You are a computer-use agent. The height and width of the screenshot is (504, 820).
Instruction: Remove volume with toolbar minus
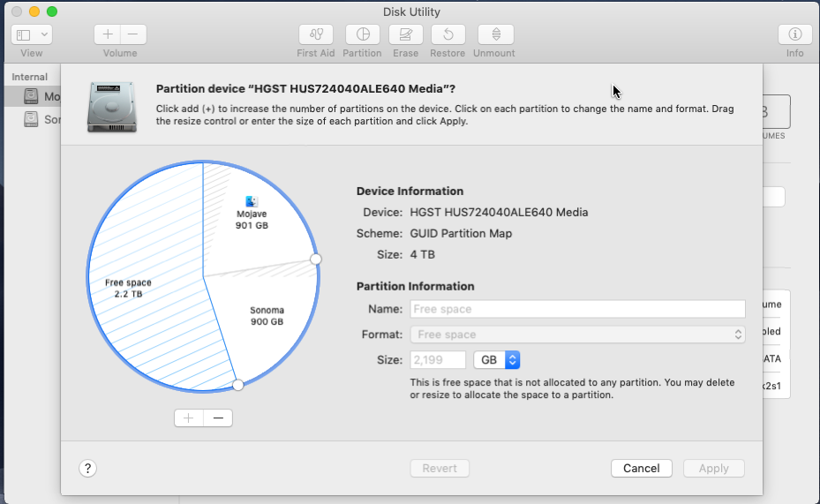(x=133, y=34)
